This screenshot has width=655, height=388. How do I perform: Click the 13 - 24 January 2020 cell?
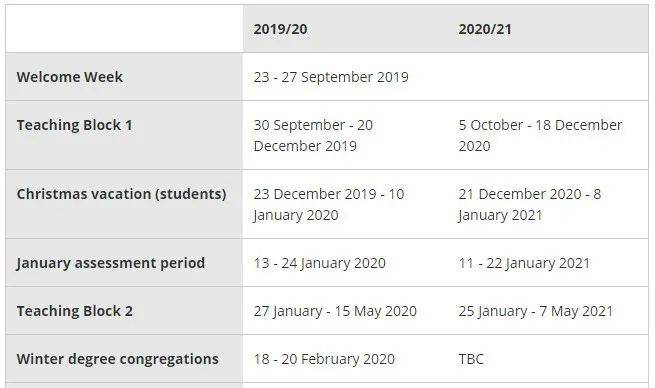(320, 263)
